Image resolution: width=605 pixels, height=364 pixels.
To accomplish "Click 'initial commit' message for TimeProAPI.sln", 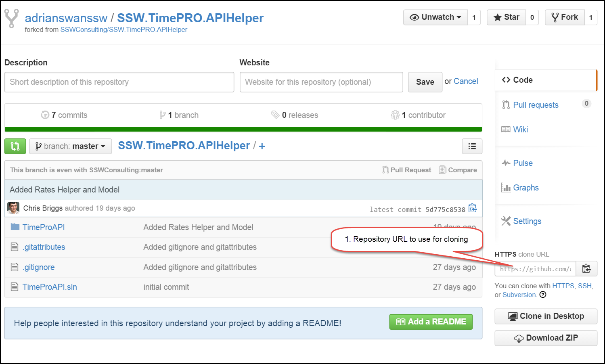I will 166,287.
